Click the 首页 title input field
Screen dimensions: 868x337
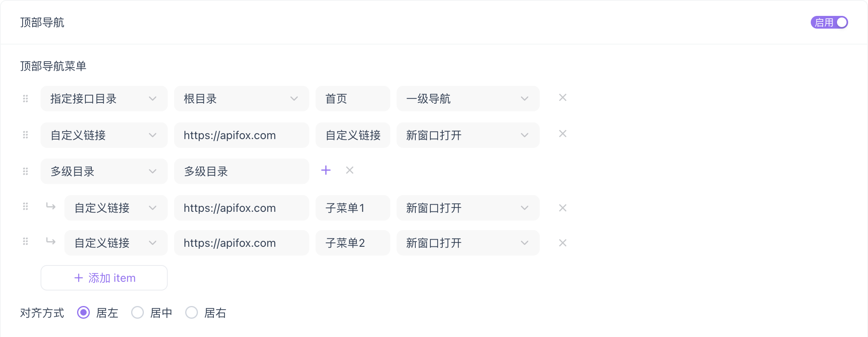(x=353, y=98)
